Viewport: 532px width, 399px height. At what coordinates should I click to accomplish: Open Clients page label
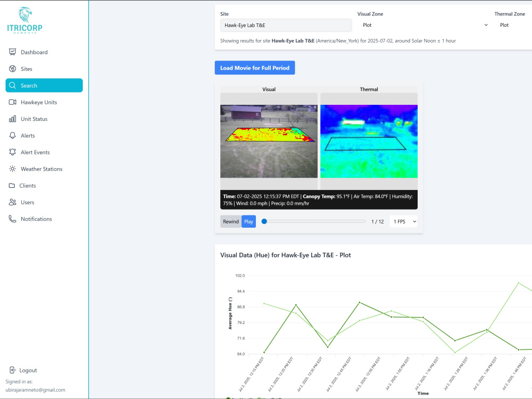(28, 186)
